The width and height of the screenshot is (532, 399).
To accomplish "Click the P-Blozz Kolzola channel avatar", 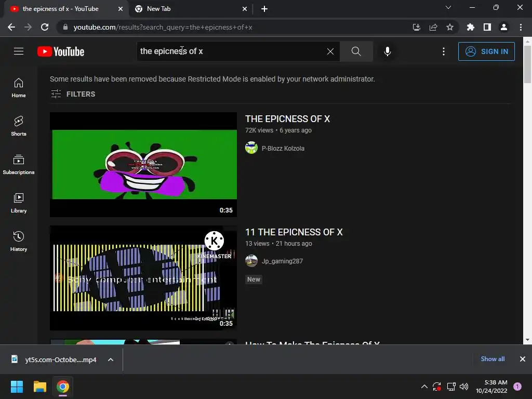I will tap(251, 148).
